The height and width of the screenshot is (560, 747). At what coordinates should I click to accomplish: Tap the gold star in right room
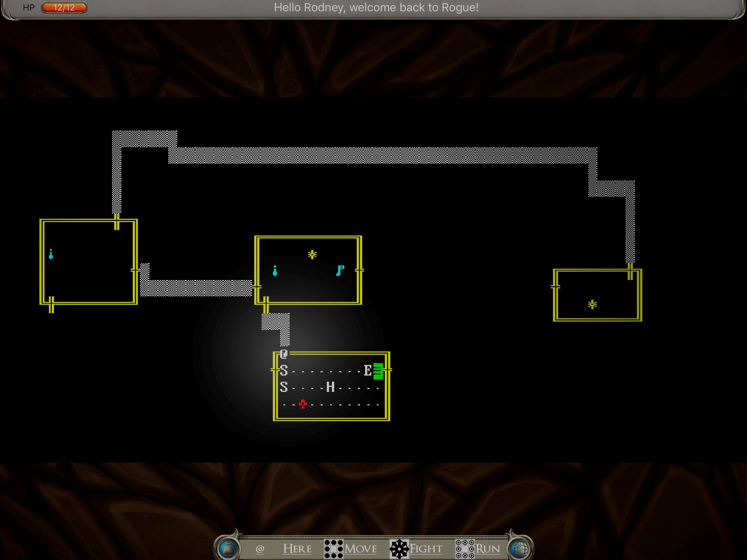click(x=592, y=304)
